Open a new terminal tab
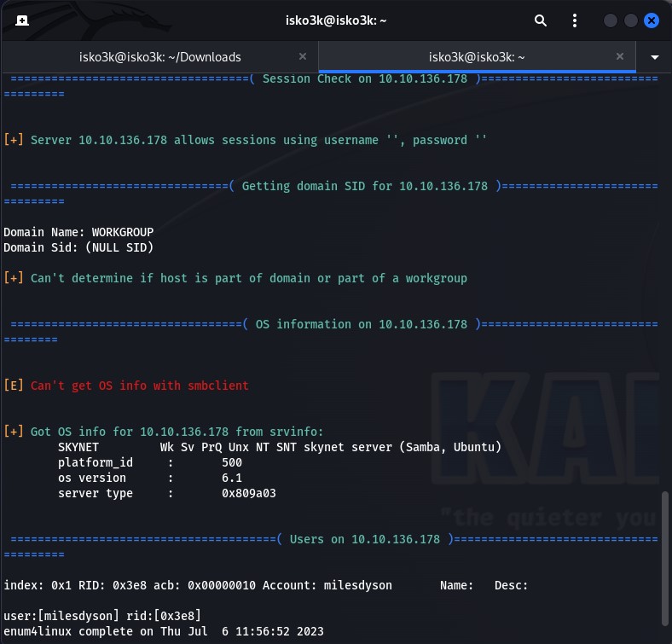The image size is (672, 644). [x=21, y=20]
